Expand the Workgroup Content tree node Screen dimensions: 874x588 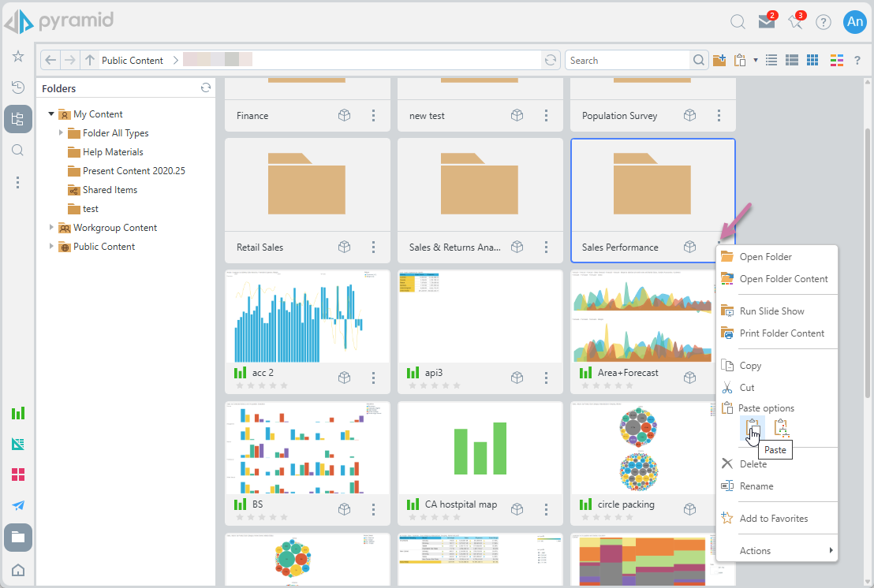pos(51,228)
